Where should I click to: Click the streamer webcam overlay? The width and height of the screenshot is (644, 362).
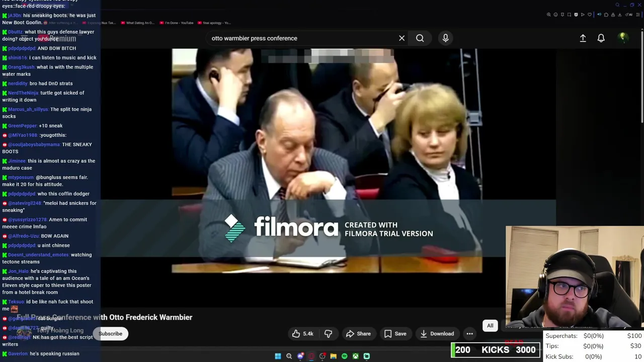575,278
